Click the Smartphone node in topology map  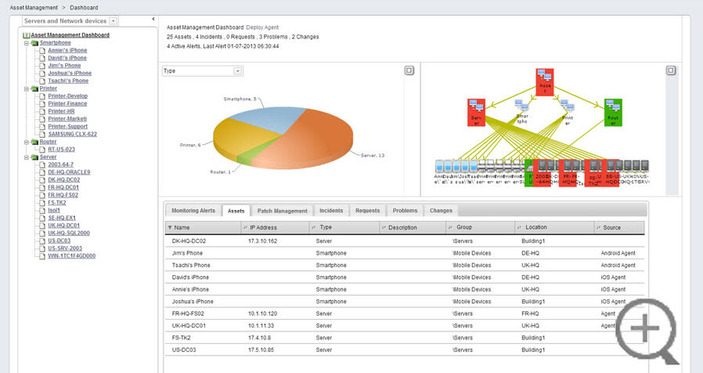click(x=522, y=112)
